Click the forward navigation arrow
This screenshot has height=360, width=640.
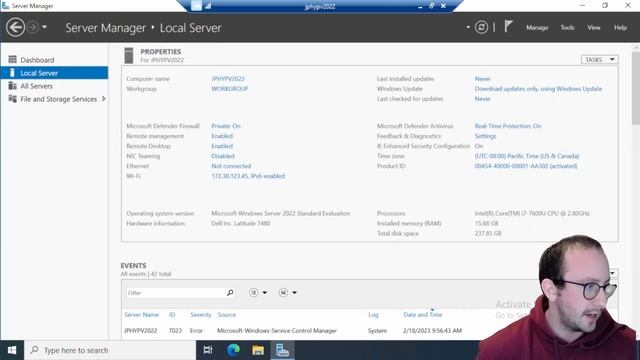(33, 27)
